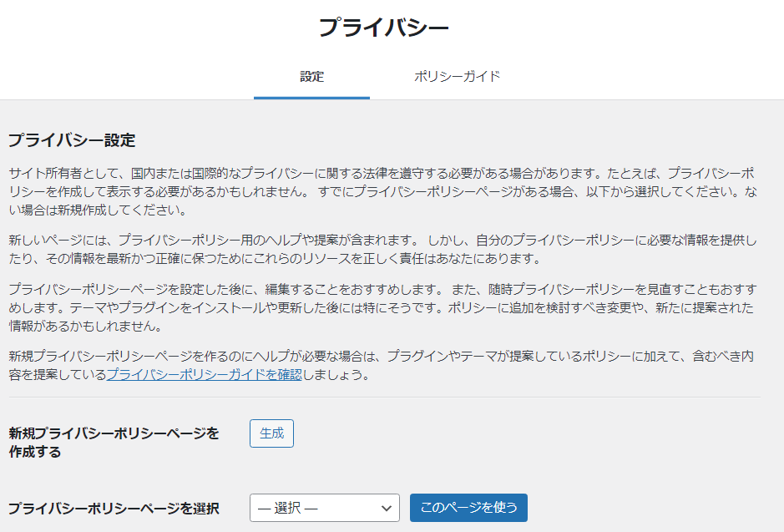Open the ポリシーガイド tab
Viewport: 784px width, 532px height.
pyautogui.click(x=457, y=77)
